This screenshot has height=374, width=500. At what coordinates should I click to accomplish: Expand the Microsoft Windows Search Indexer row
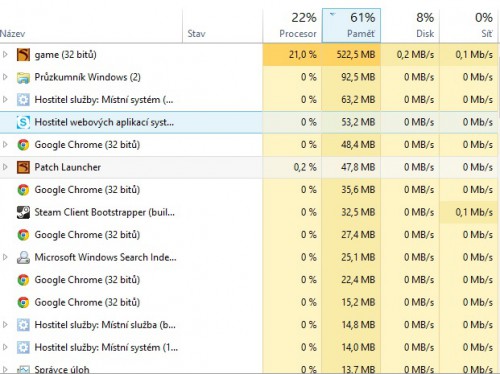5,257
